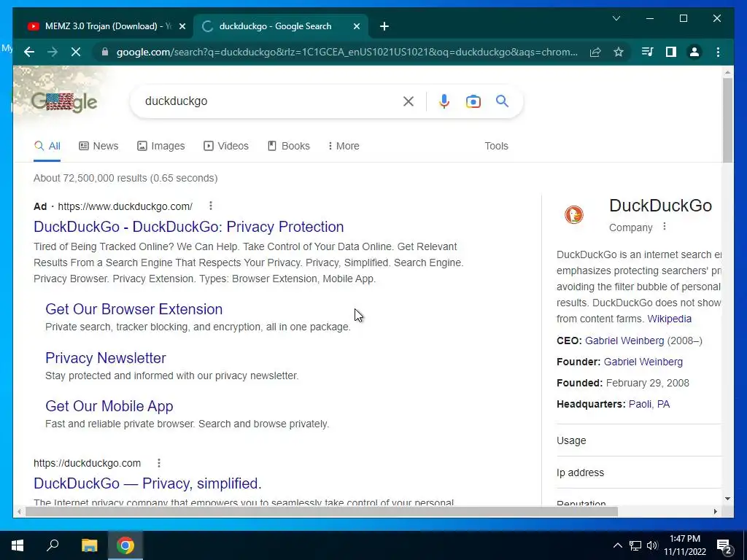Open Paoli, PA headquarters link
Image resolution: width=747 pixels, height=560 pixels.
coord(649,404)
